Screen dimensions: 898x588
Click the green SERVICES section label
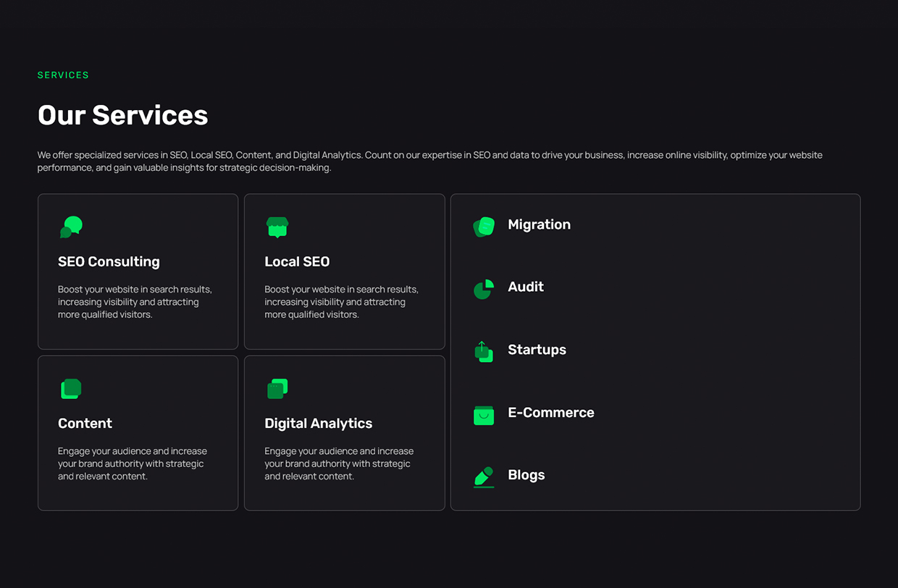point(63,75)
